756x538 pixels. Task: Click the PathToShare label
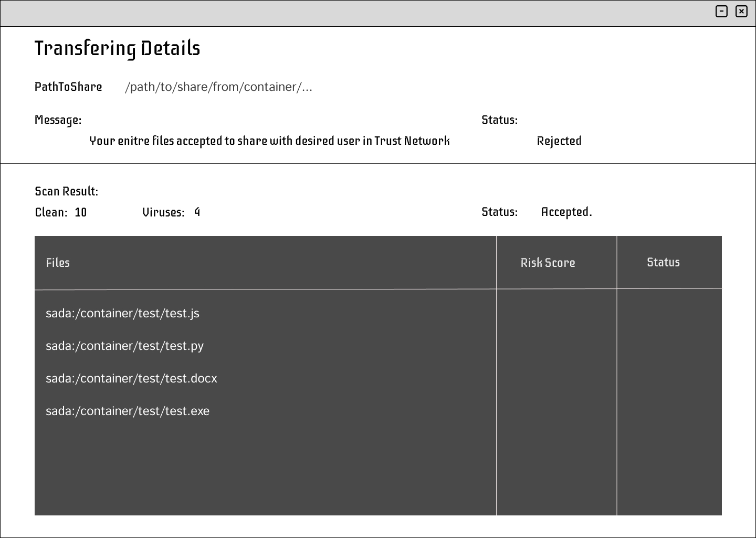tap(68, 87)
